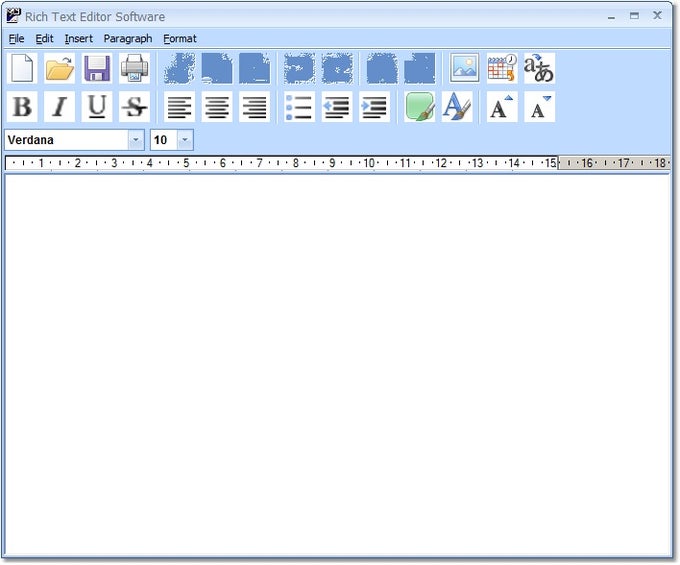680x565 pixels.
Task: Insert a picture via image icon
Action: pyautogui.click(x=465, y=68)
